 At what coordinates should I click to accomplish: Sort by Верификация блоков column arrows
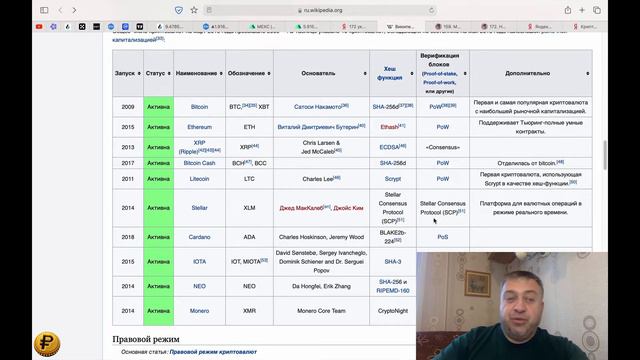(x=465, y=73)
